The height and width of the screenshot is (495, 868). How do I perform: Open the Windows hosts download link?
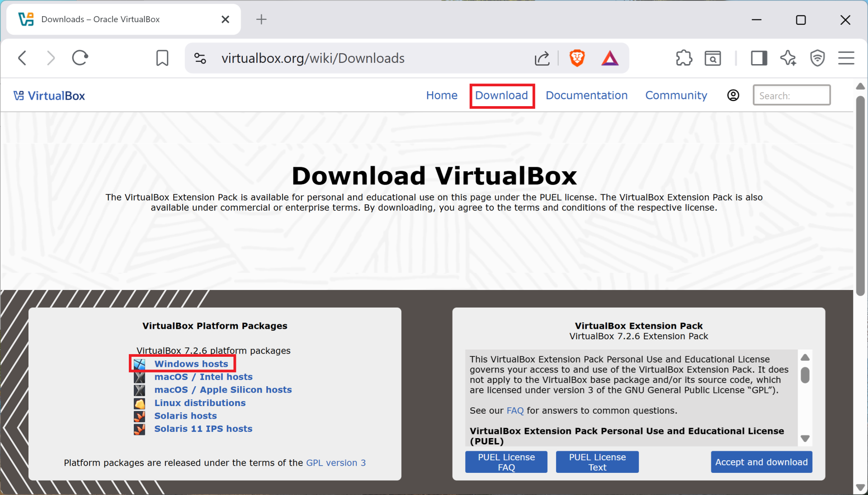point(191,364)
